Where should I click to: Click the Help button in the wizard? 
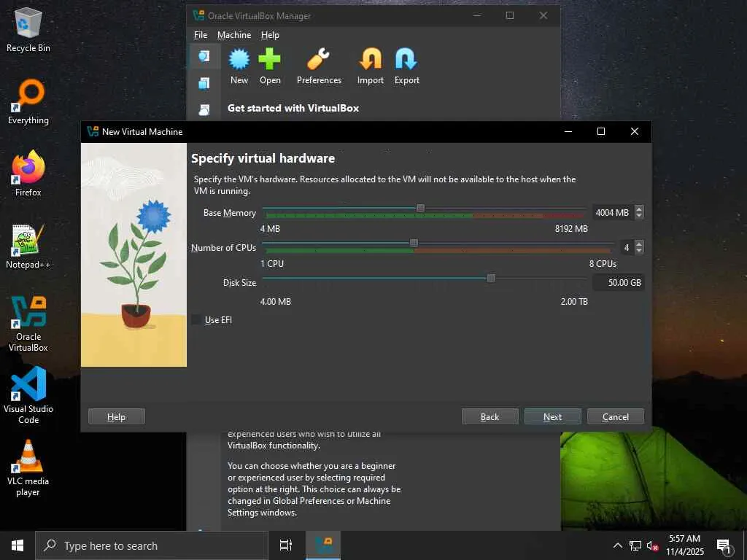click(x=116, y=416)
